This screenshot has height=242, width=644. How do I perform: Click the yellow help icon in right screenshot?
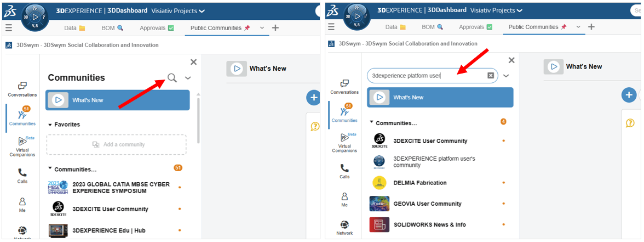[x=630, y=123]
